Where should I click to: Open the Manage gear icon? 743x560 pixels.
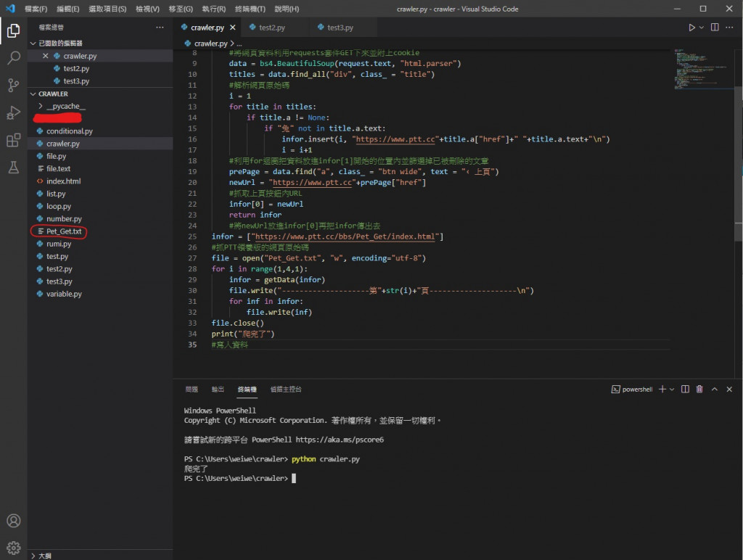point(13,547)
